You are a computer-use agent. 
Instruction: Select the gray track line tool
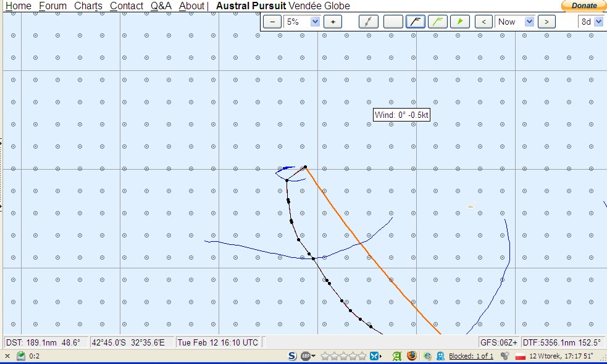click(x=368, y=22)
